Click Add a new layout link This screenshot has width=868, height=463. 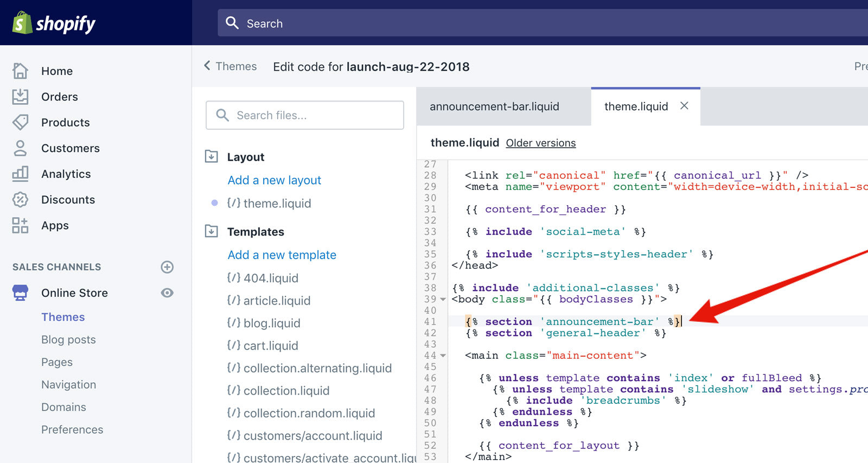click(x=275, y=180)
